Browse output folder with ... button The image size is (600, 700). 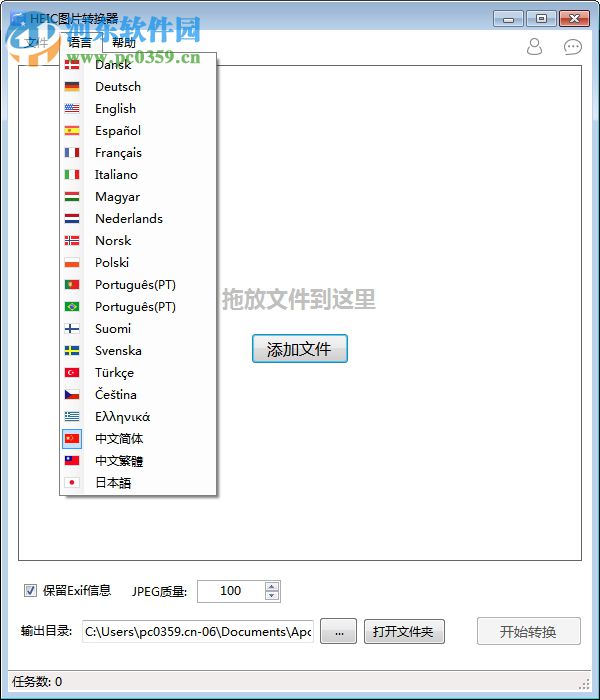tap(339, 632)
